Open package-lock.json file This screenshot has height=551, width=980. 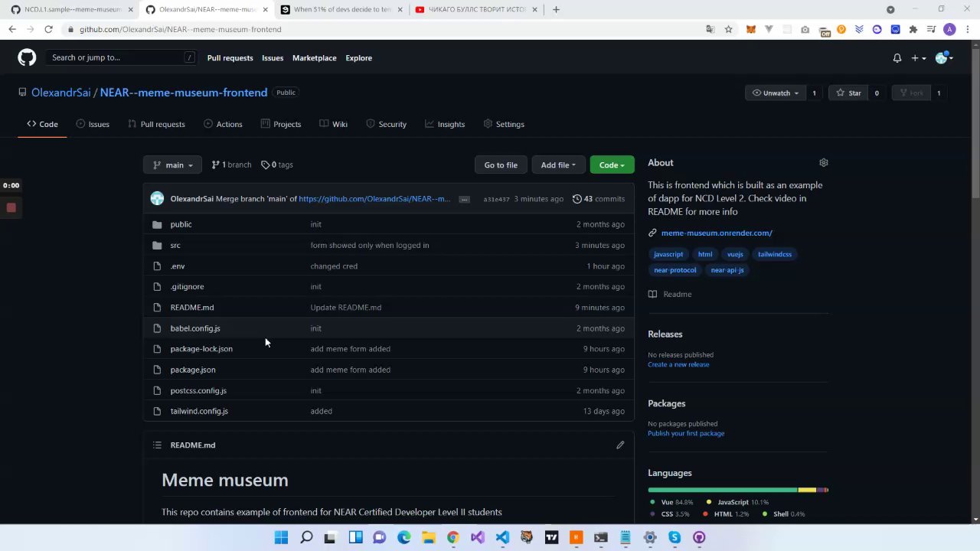point(201,349)
